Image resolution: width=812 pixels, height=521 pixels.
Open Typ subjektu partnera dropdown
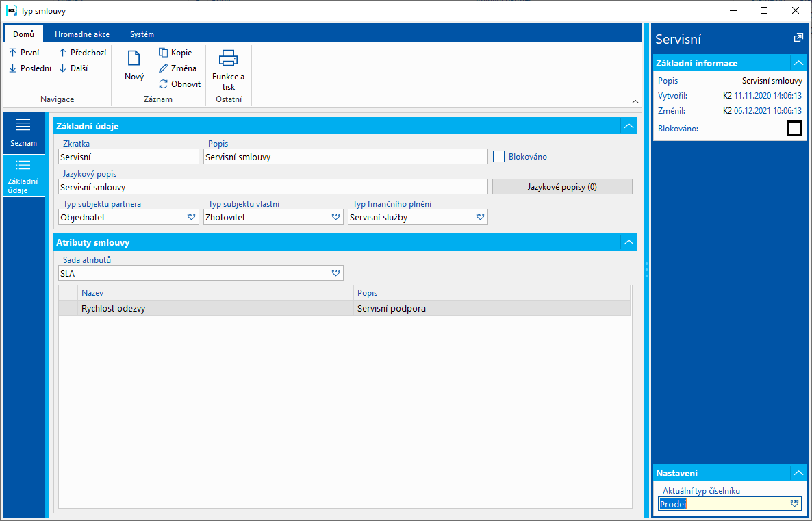coord(192,217)
